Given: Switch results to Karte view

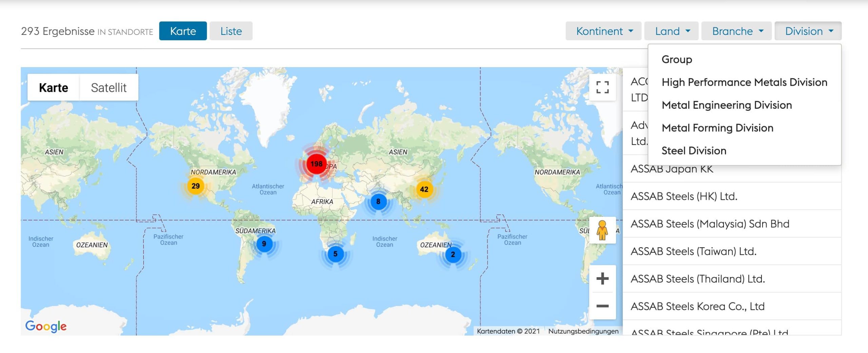Looking at the screenshot, I should 183,31.
